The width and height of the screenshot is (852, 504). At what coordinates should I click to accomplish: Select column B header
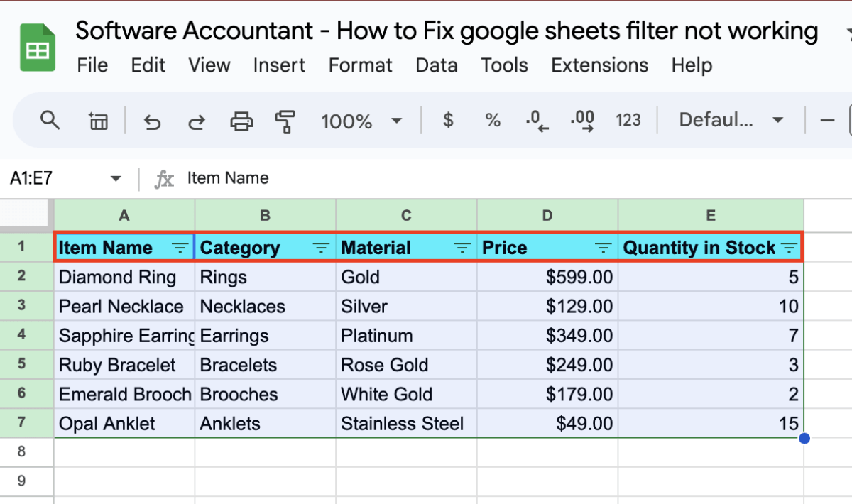click(266, 215)
